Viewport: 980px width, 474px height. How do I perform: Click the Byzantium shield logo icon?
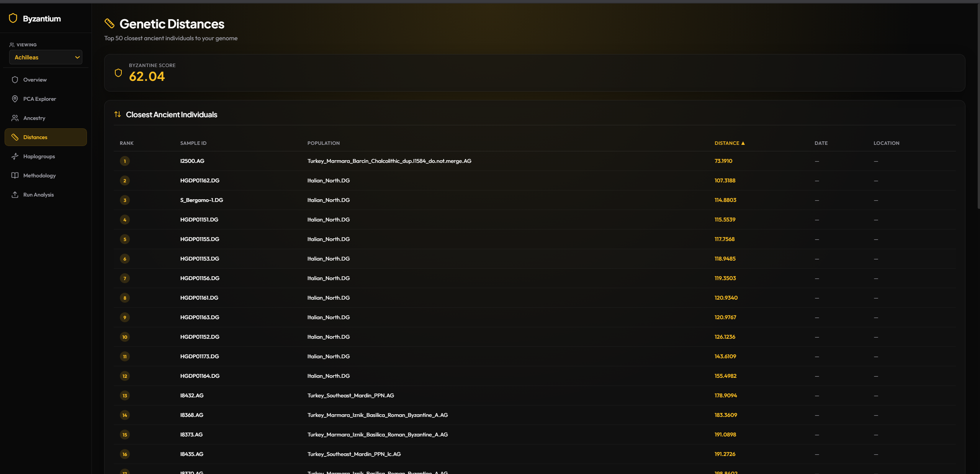tap(13, 18)
